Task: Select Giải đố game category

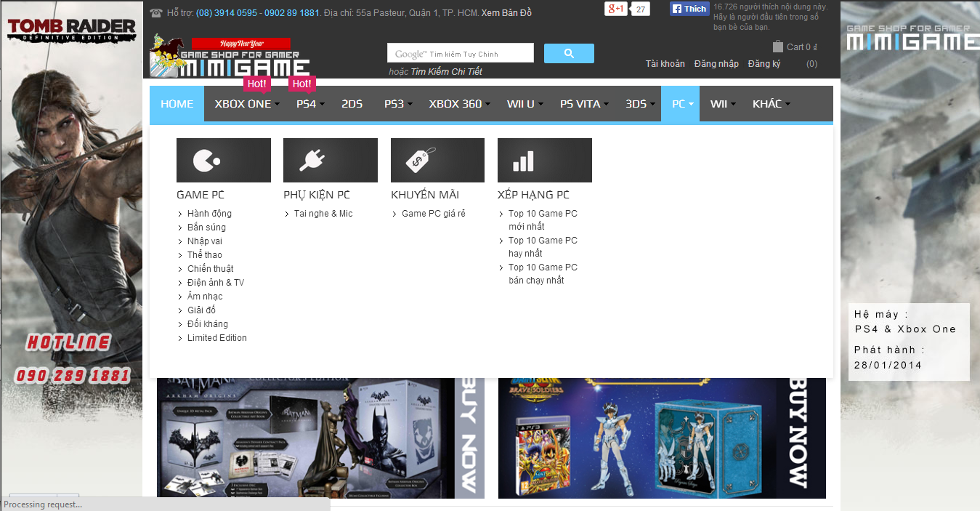Action: 201,310
